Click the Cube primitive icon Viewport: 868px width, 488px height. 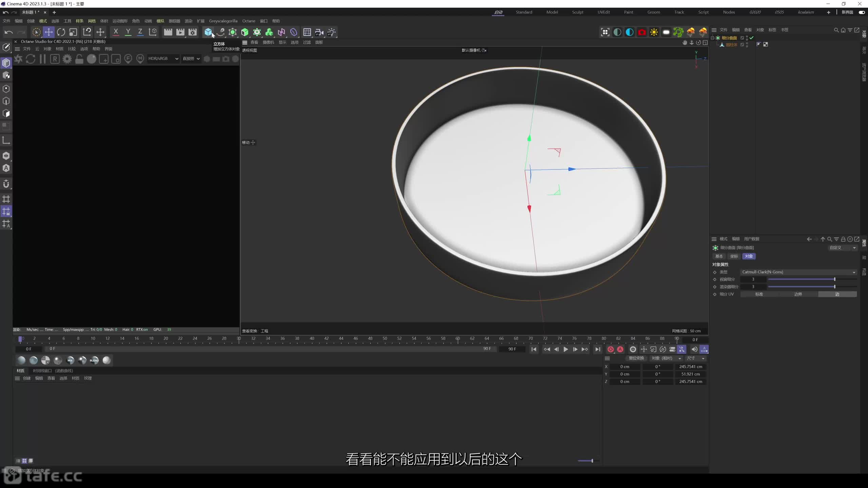(x=208, y=32)
